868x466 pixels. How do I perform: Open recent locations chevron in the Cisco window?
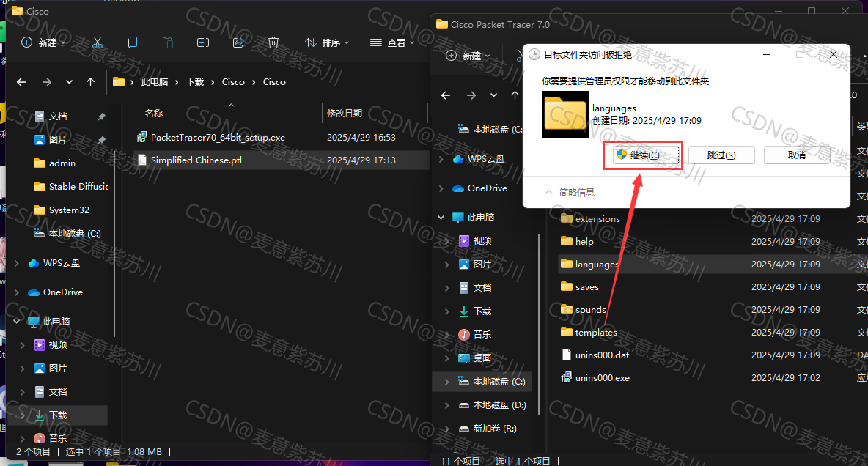(69, 82)
